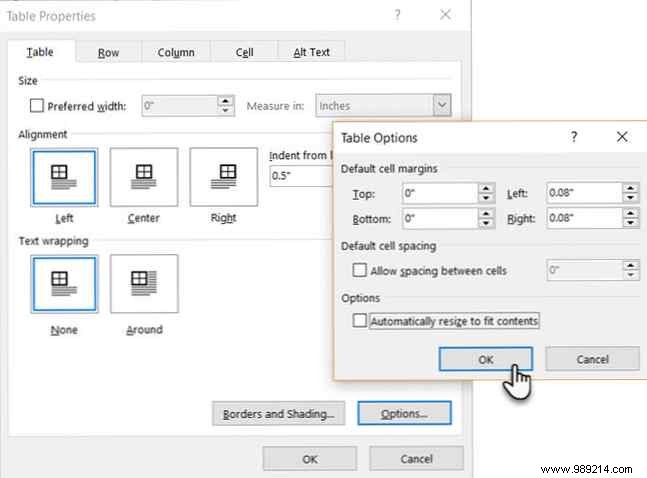Increase Left cell margin value
647x478 pixels.
click(630, 188)
